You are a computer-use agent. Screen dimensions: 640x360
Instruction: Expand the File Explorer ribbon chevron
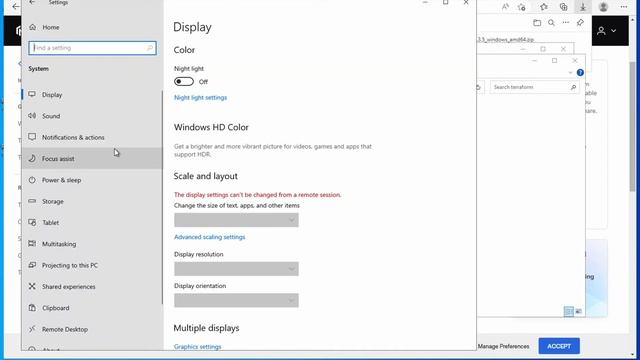pos(570,73)
